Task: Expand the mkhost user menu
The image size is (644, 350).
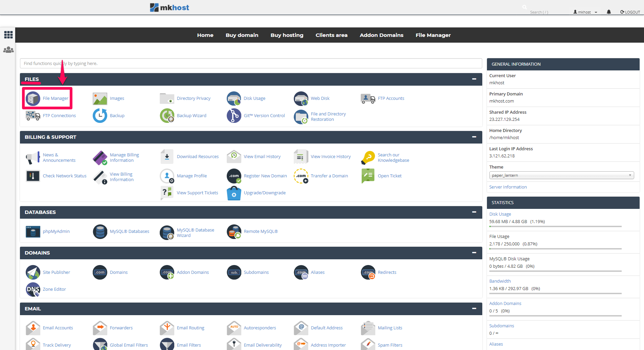Action: [x=585, y=12]
